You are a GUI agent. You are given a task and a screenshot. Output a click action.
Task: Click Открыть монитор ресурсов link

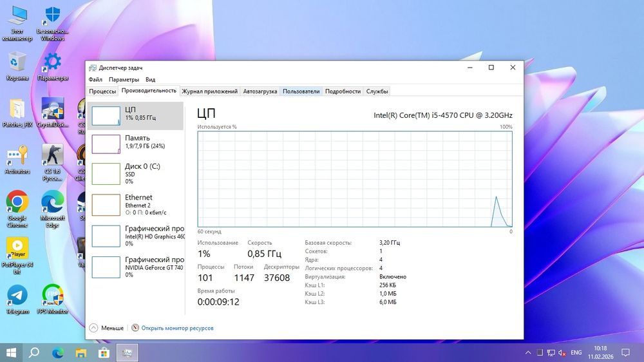click(x=178, y=328)
